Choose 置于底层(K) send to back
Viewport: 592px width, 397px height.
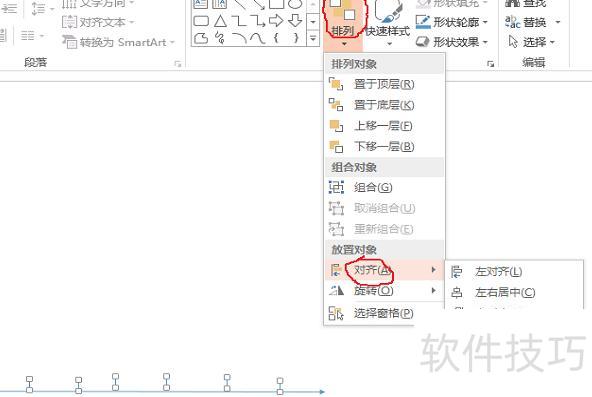384,105
